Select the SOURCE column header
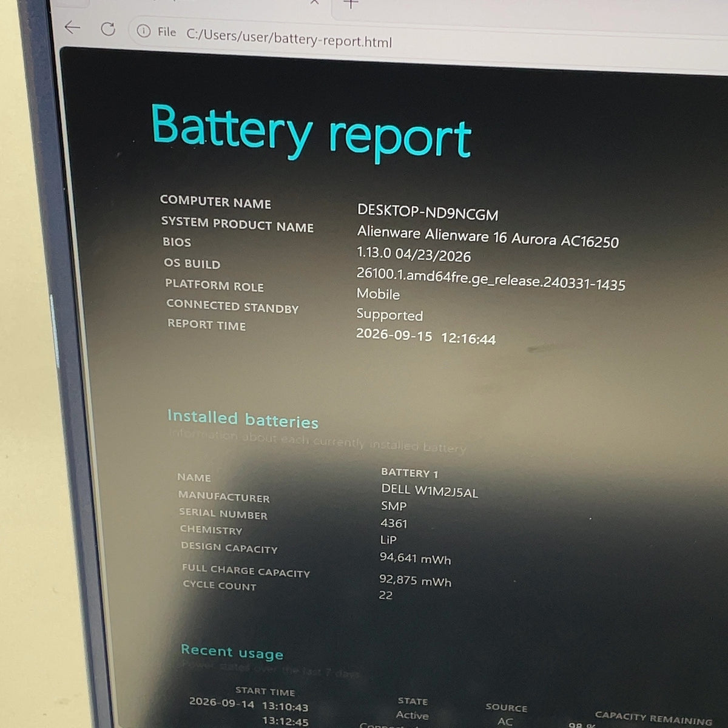 coord(506,707)
